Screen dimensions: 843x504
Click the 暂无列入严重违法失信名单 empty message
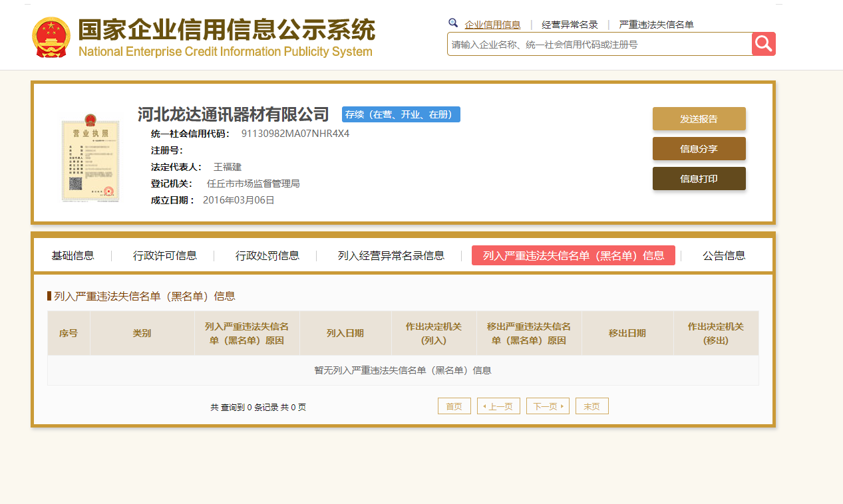pos(403,370)
